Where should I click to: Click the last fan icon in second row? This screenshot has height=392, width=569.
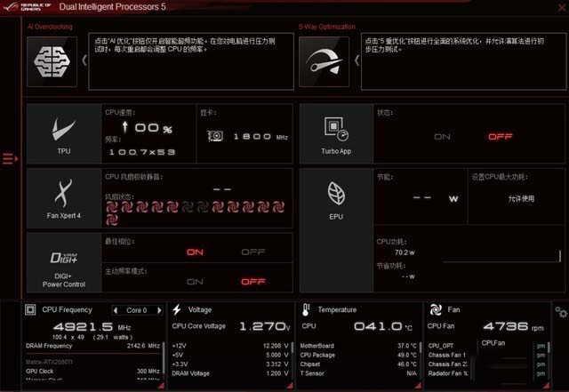[x=112, y=220]
